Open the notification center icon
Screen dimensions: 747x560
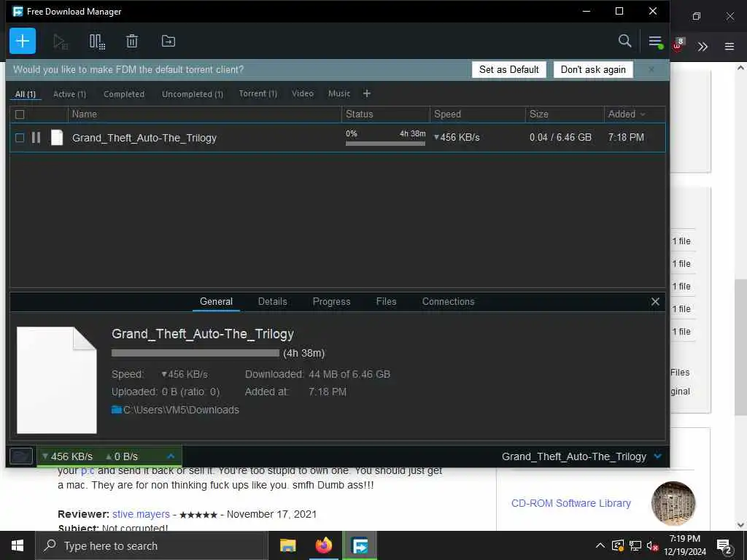(x=724, y=546)
